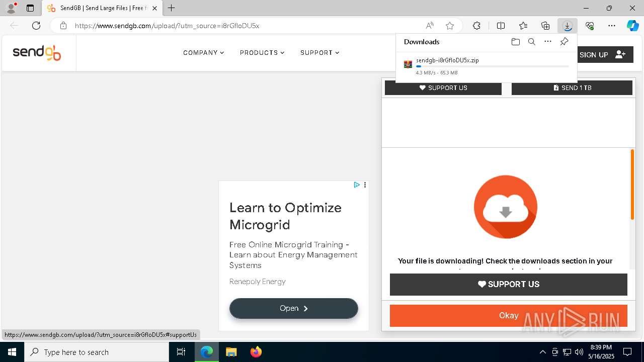This screenshot has height=362, width=644.
Task: Click Learn to Optimize Microgrid headline
Action: point(285,216)
